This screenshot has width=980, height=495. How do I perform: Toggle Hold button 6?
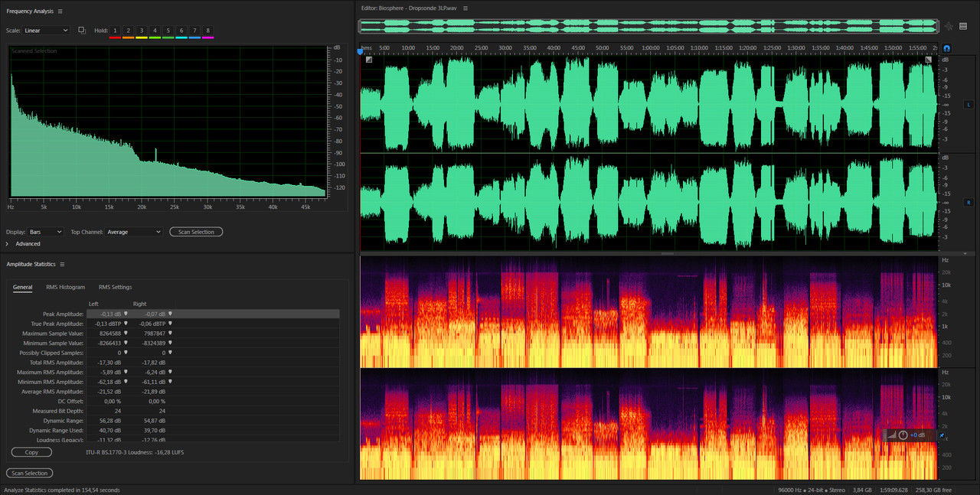[181, 31]
